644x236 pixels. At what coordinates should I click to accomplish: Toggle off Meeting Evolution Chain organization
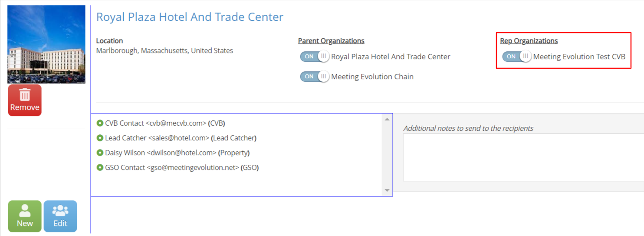315,76
